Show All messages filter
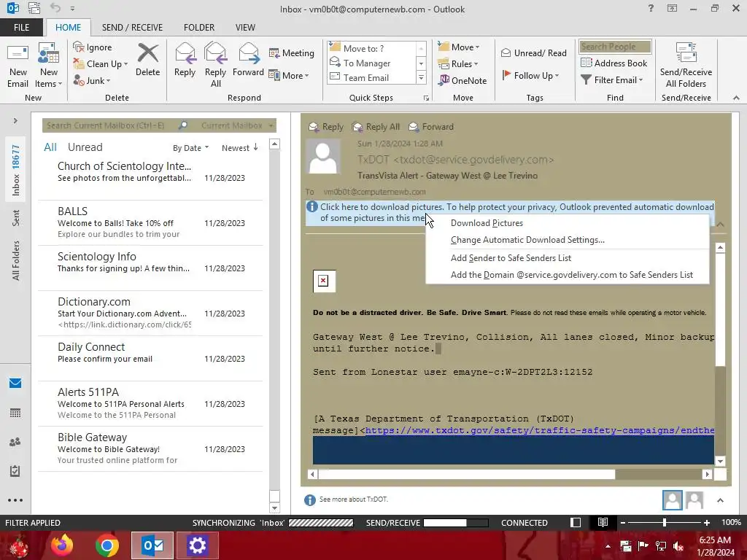The width and height of the screenshot is (747, 560). 50,147
